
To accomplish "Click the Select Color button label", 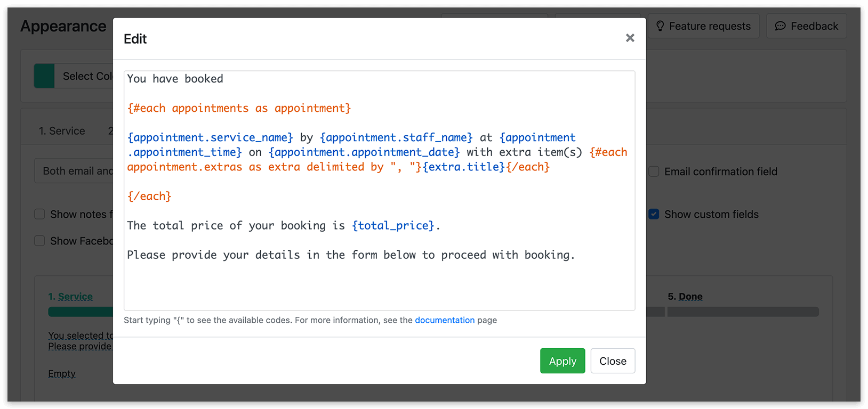I will (x=88, y=76).
